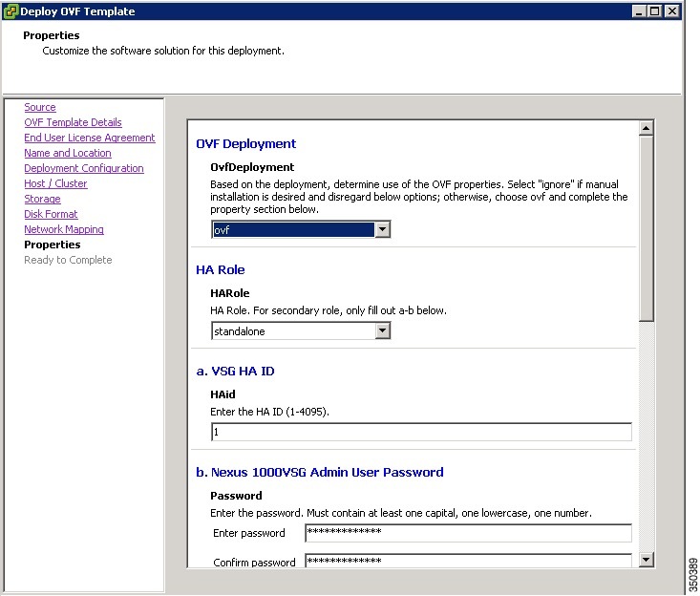Select the Properties step in sidebar

coord(53,245)
